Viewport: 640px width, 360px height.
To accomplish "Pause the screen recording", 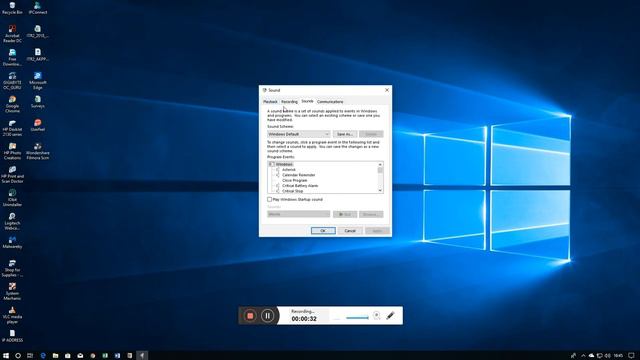I will (x=267, y=316).
